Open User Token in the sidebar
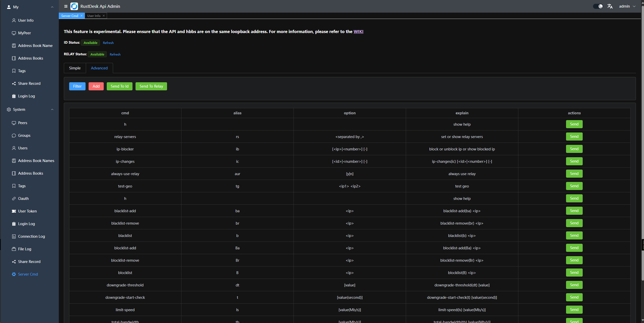The width and height of the screenshot is (644, 323). pyautogui.click(x=27, y=211)
